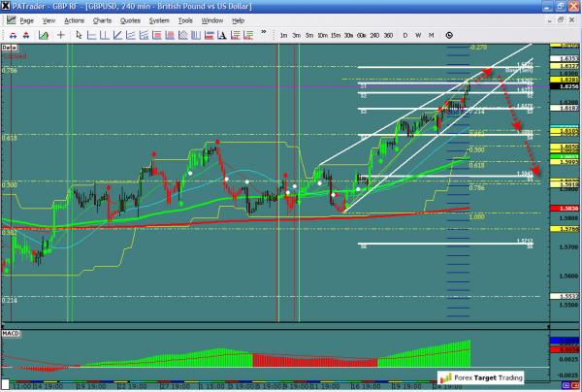Switch to the weekly W chart

click(x=417, y=36)
